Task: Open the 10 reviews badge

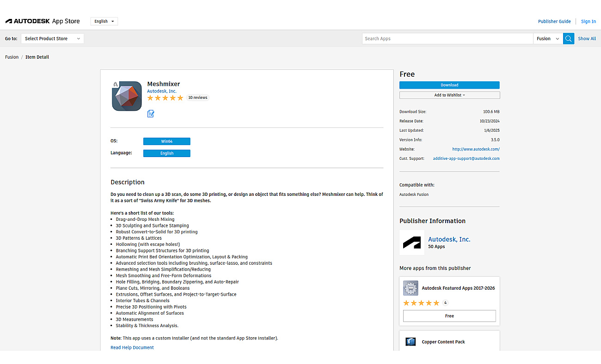Action: tap(198, 98)
